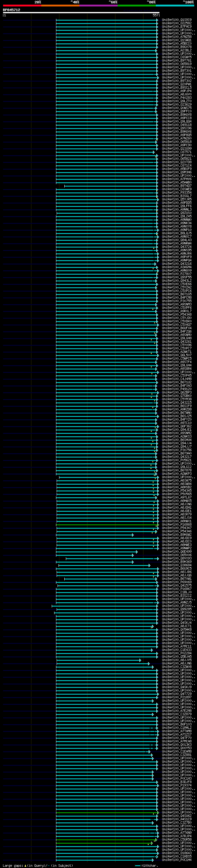
Task: Click the red 20% identity legend bar
Action: coord(22,6)
